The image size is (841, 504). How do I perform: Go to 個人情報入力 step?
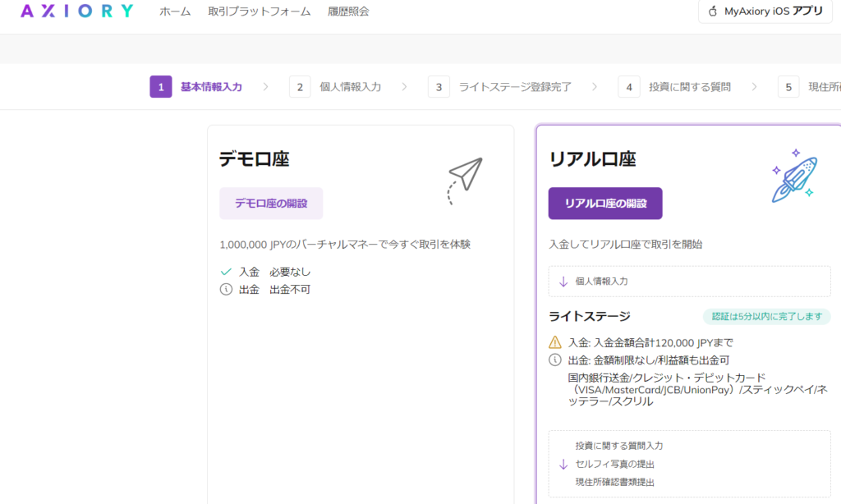[x=350, y=87]
